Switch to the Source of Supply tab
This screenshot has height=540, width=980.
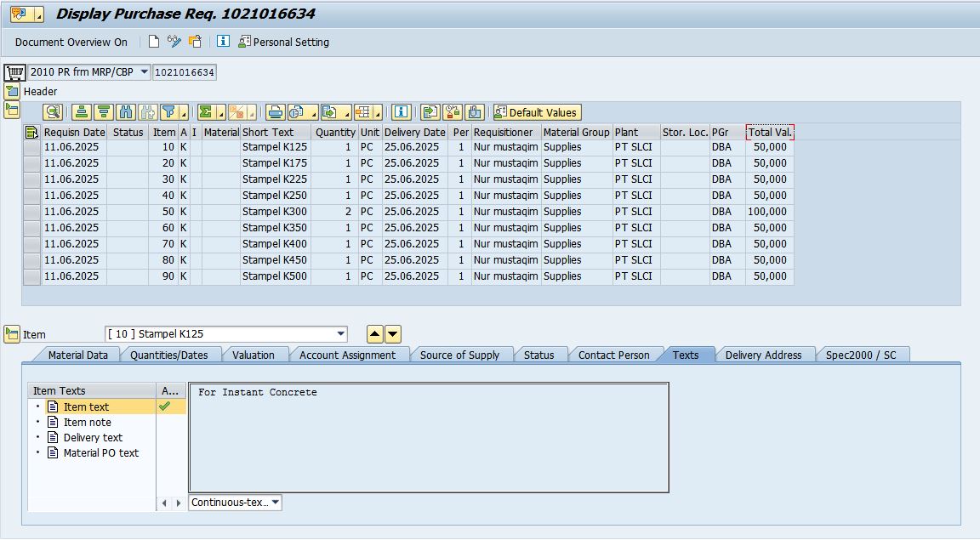[x=459, y=355]
